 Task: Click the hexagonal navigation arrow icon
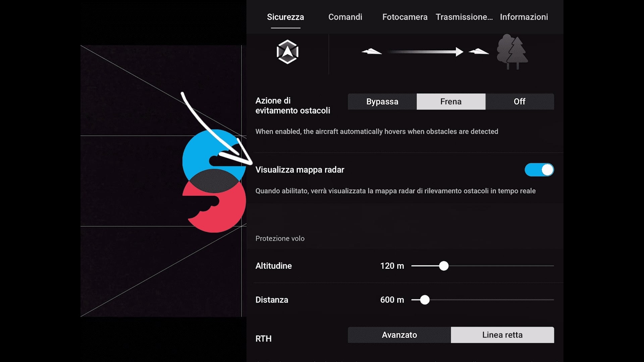(287, 52)
